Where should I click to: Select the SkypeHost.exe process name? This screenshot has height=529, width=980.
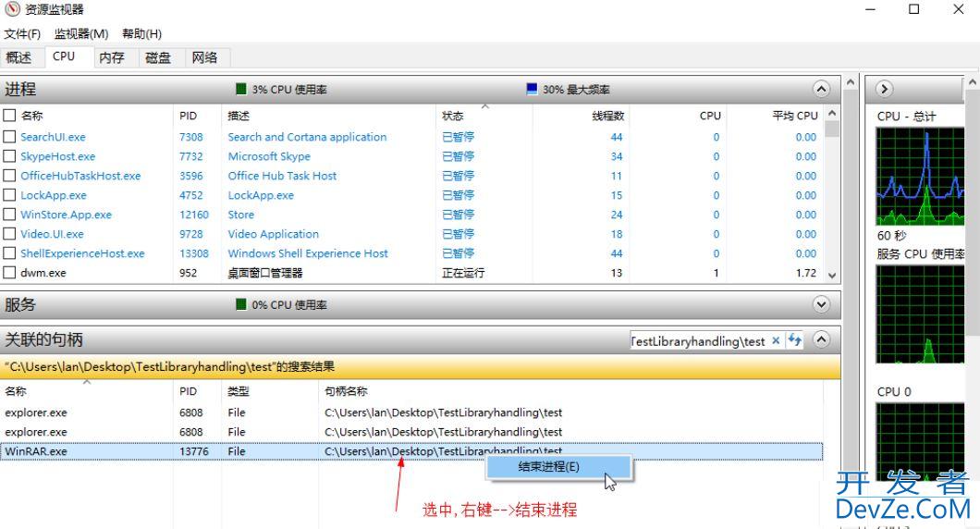[x=58, y=156]
